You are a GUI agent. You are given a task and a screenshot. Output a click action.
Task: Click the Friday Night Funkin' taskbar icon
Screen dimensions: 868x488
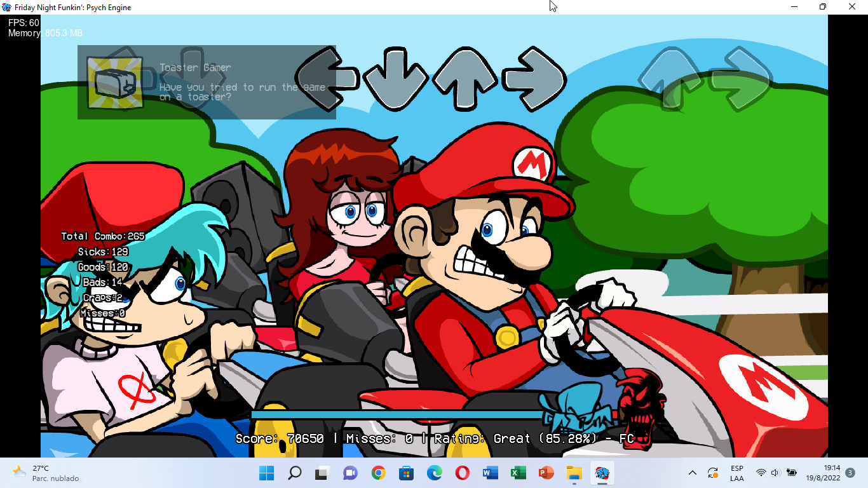click(602, 473)
